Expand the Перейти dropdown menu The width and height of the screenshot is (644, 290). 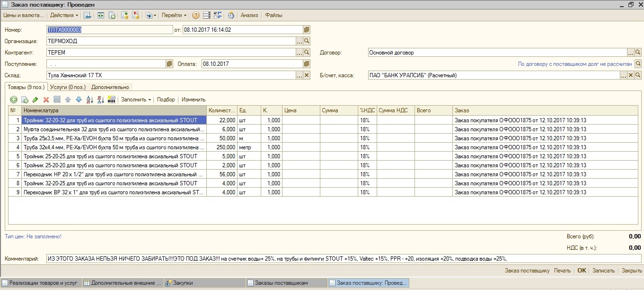[x=174, y=15]
